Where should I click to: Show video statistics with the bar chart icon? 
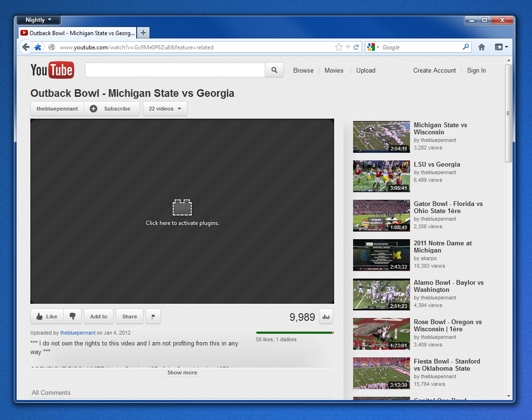326,317
